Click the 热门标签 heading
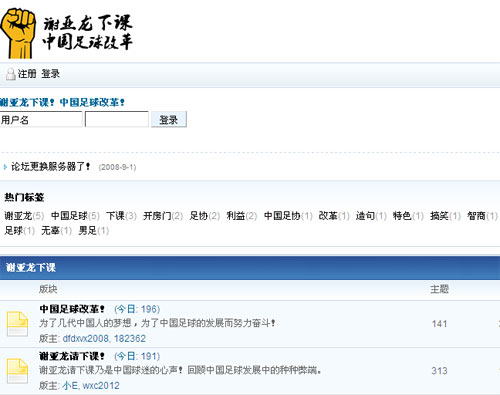Screen dimensions: 500x395 24,197
